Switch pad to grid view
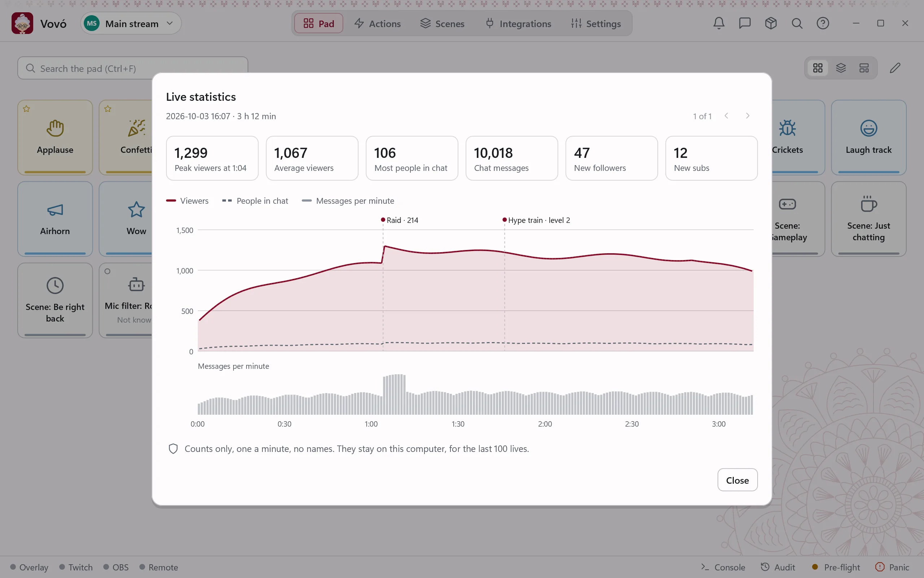Viewport: 924px width, 578px height. [x=818, y=68]
